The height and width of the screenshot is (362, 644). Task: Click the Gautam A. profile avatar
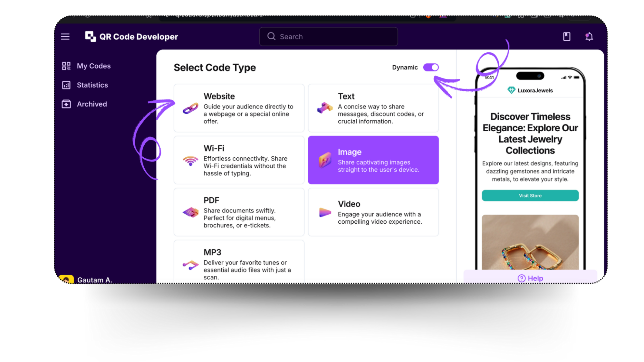[x=66, y=279]
